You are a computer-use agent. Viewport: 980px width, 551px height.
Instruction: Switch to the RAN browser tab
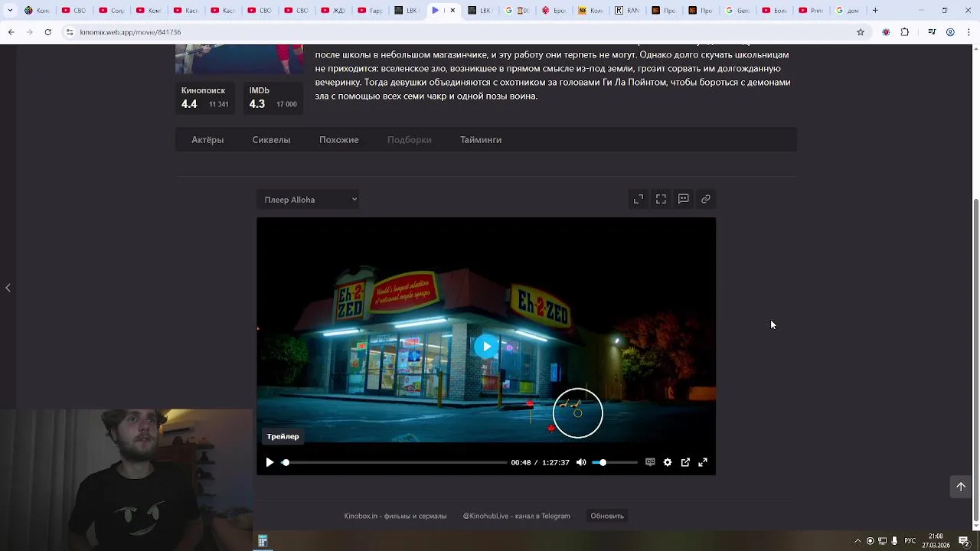pos(628,11)
